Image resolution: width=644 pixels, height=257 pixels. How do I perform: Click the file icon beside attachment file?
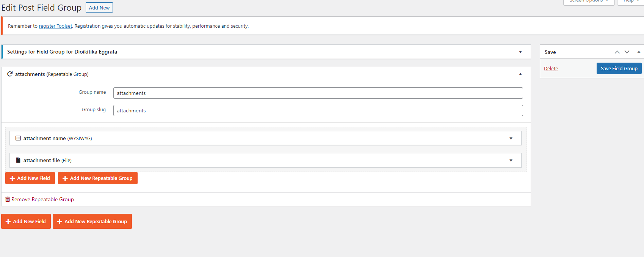pos(18,160)
